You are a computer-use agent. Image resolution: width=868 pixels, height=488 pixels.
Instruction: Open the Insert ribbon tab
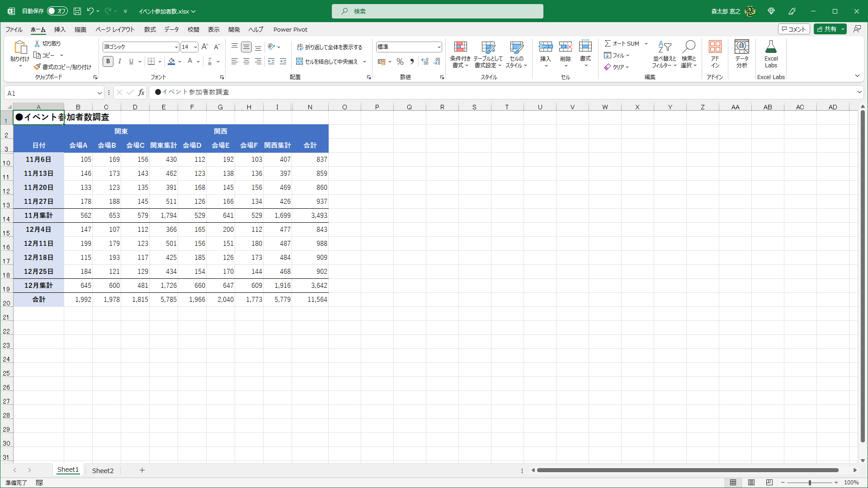pos(60,29)
